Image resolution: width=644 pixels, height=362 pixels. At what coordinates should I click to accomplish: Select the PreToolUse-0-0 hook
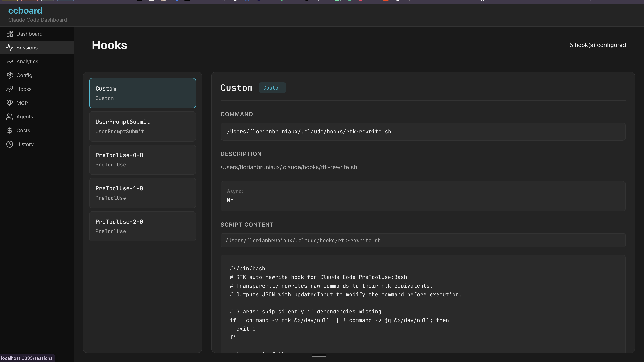pos(142,160)
